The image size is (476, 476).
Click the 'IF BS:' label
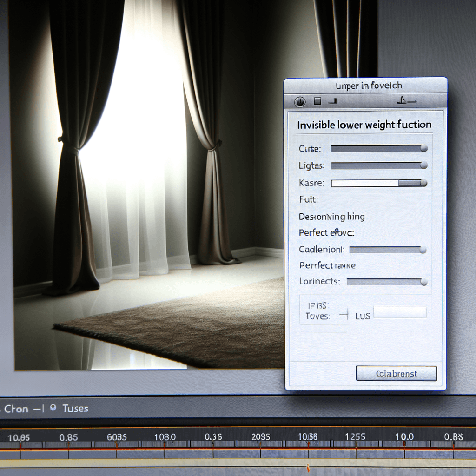click(319, 305)
